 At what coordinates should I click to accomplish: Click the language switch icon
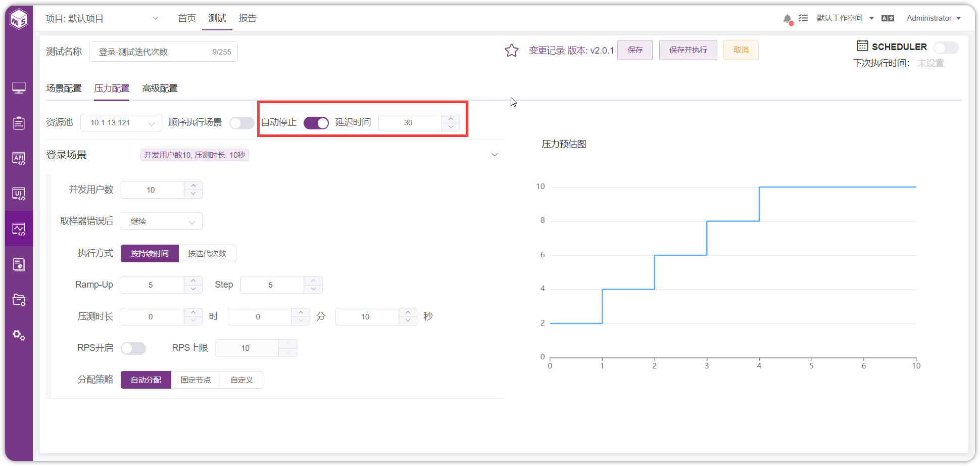pyautogui.click(x=888, y=18)
